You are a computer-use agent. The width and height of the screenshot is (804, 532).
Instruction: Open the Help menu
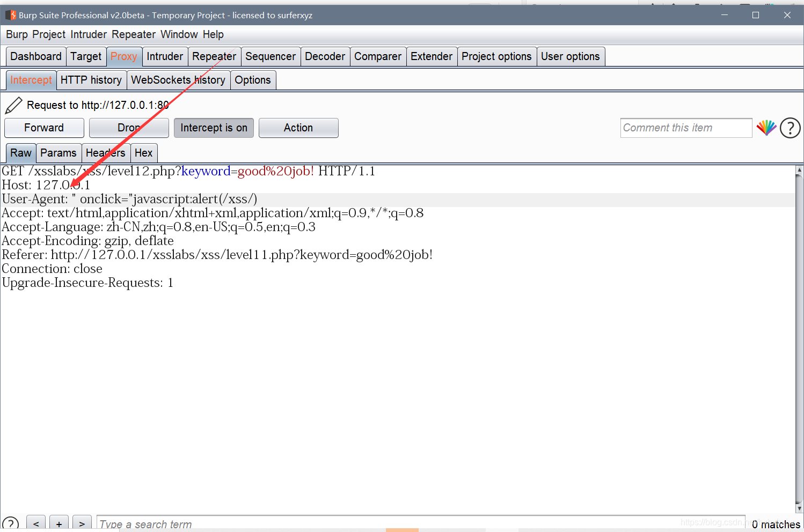(x=213, y=34)
